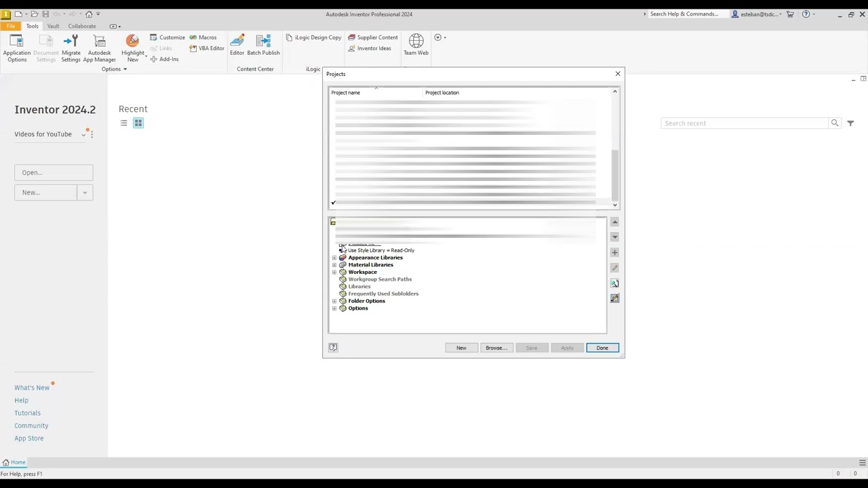Click the Open... button on Home
This screenshot has height=488, width=868.
(54, 172)
